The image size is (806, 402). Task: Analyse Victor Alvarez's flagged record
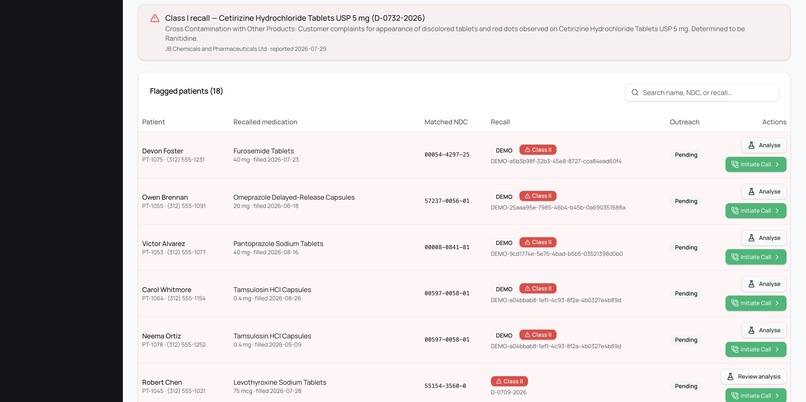[764, 238]
